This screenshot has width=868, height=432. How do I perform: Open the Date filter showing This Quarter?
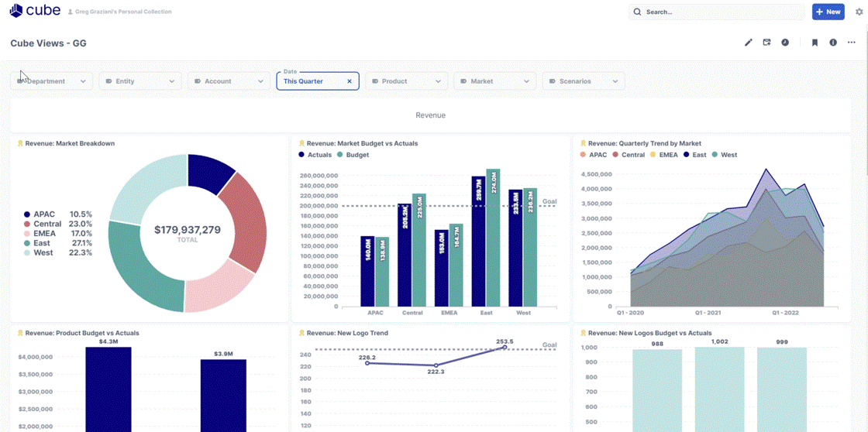(318, 81)
